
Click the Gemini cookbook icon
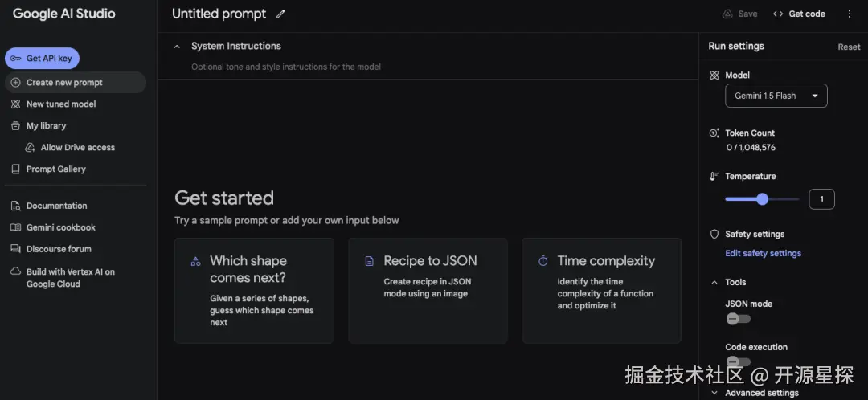pos(16,228)
